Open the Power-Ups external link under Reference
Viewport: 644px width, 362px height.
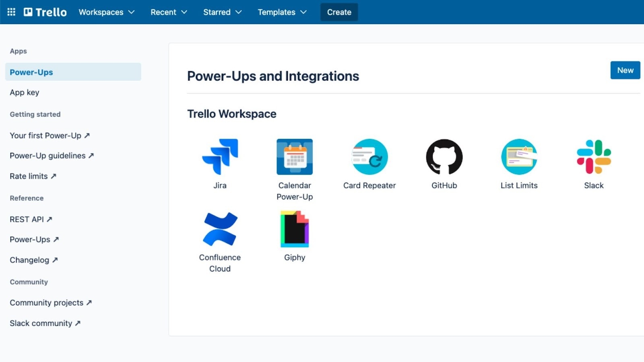pos(34,239)
